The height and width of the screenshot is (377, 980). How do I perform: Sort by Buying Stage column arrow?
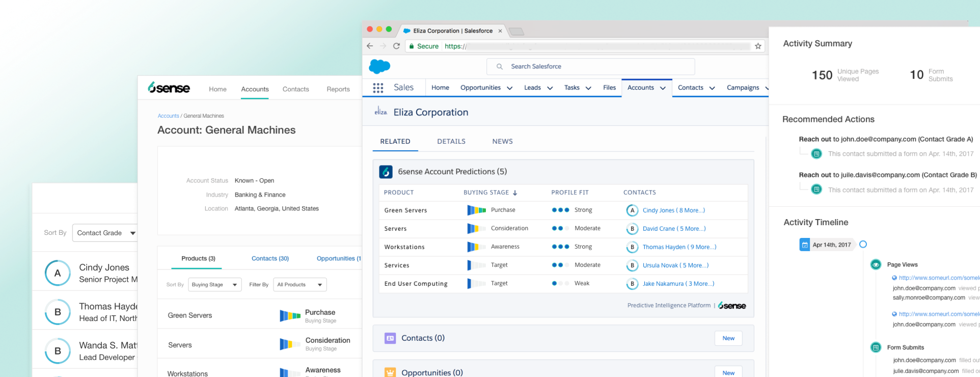click(x=515, y=193)
